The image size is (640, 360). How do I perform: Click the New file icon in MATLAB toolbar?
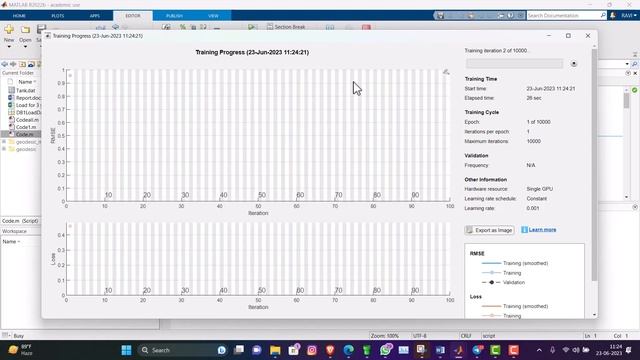pyautogui.click(x=9, y=29)
